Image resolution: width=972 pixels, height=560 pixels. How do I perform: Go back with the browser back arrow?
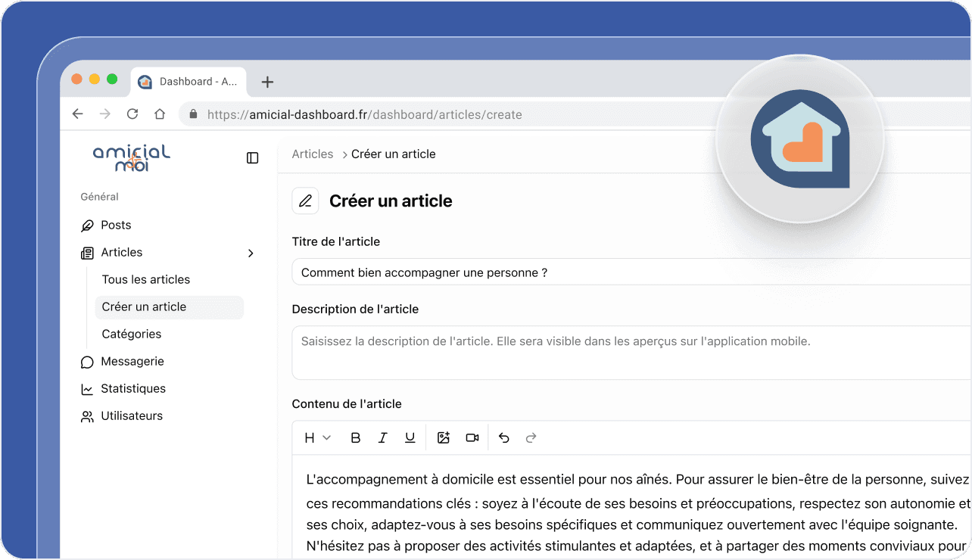coord(77,114)
